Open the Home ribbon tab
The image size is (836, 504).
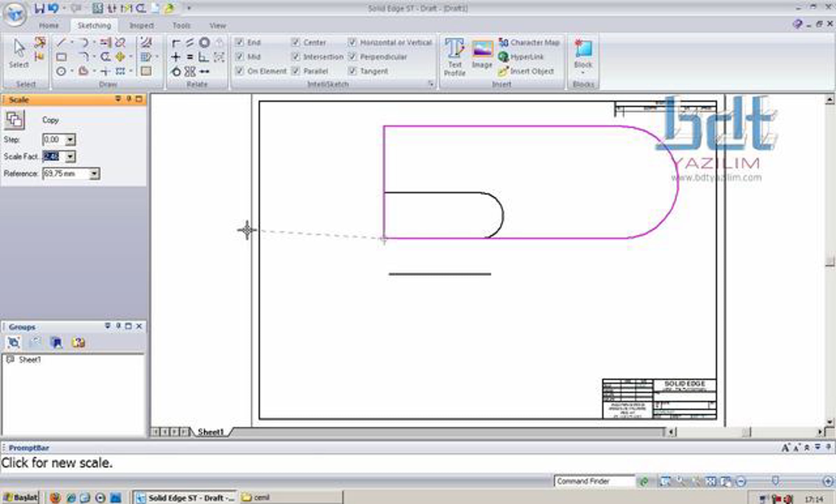click(x=49, y=26)
